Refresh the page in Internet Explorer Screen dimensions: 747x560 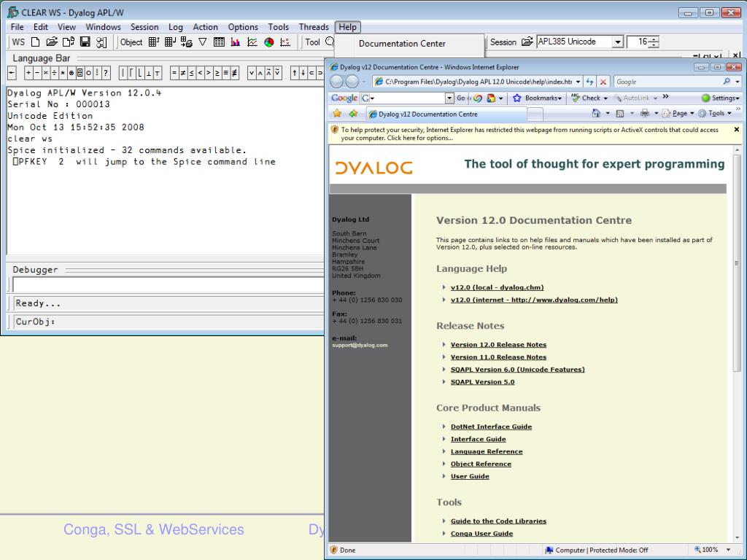pos(589,82)
